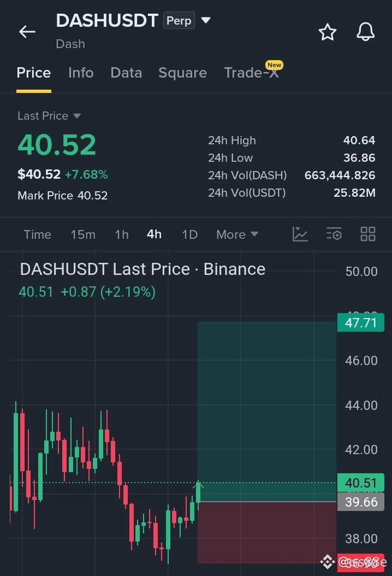Tap the +7.68% change percentage
Screen dimensions: 392x576
point(86,174)
